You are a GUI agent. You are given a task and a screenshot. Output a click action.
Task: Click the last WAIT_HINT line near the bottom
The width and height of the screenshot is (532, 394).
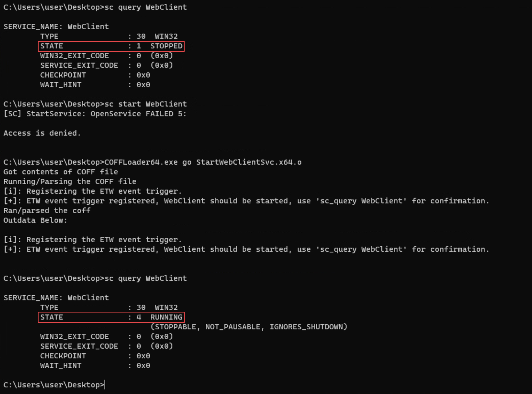[x=95, y=366]
